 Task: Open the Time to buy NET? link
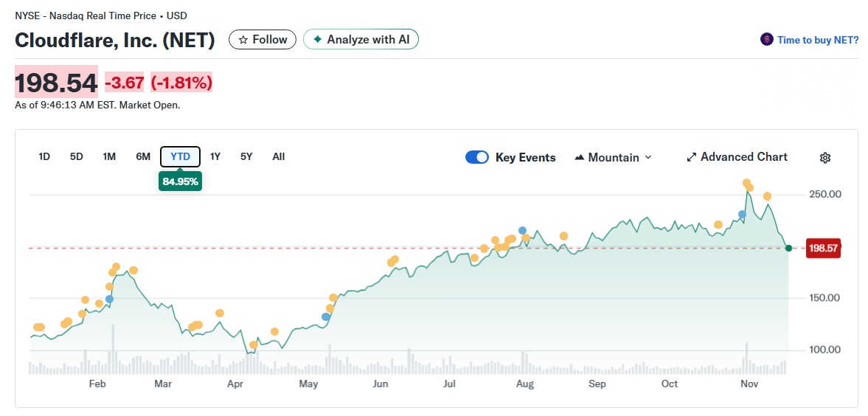point(817,40)
